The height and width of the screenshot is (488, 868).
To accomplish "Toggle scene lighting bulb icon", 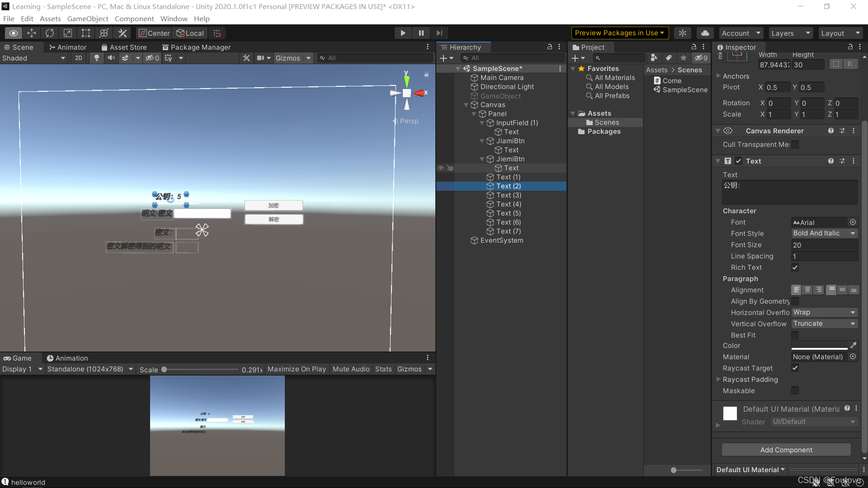I will (x=96, y=58).
